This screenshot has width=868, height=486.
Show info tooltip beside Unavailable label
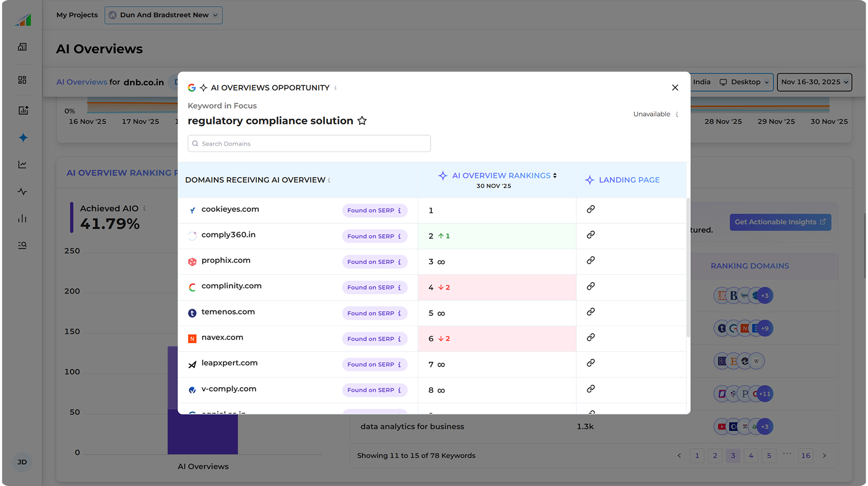click(677, 115)
